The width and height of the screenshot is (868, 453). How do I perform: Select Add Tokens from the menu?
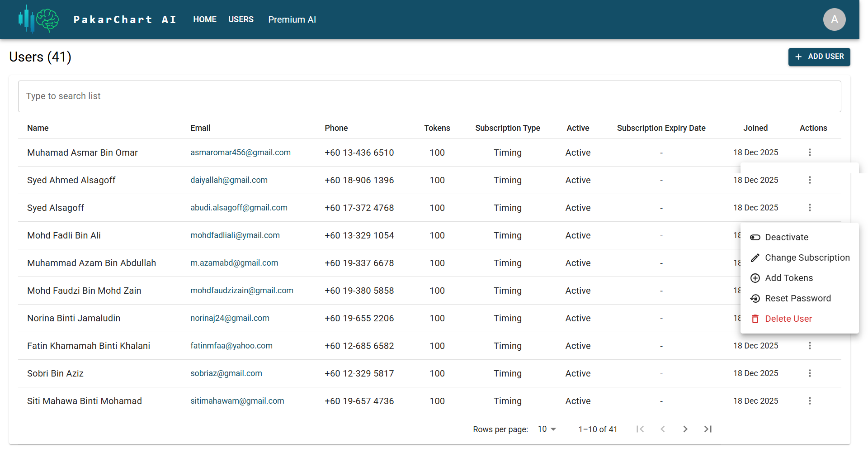click(x=788, y=278)
